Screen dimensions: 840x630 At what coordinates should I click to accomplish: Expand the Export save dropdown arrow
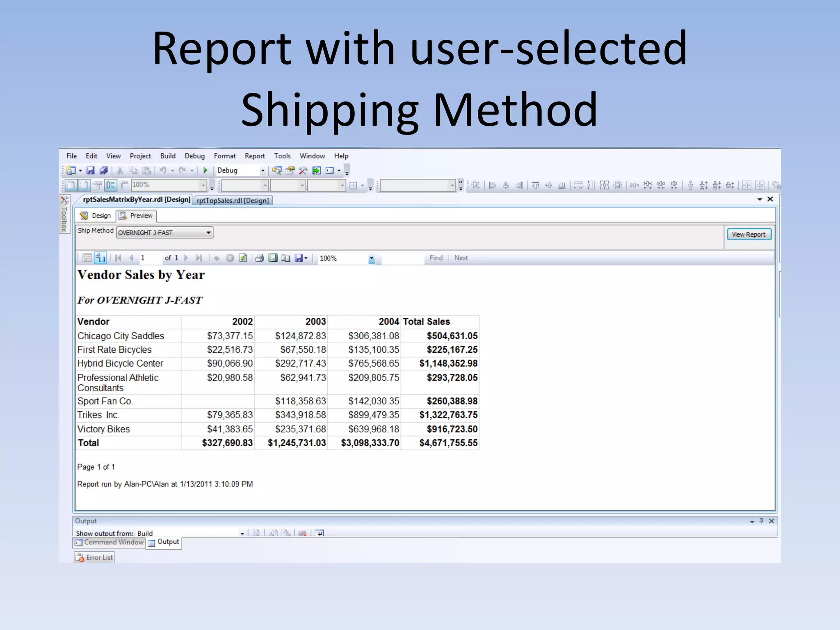(x=306, y=258)
